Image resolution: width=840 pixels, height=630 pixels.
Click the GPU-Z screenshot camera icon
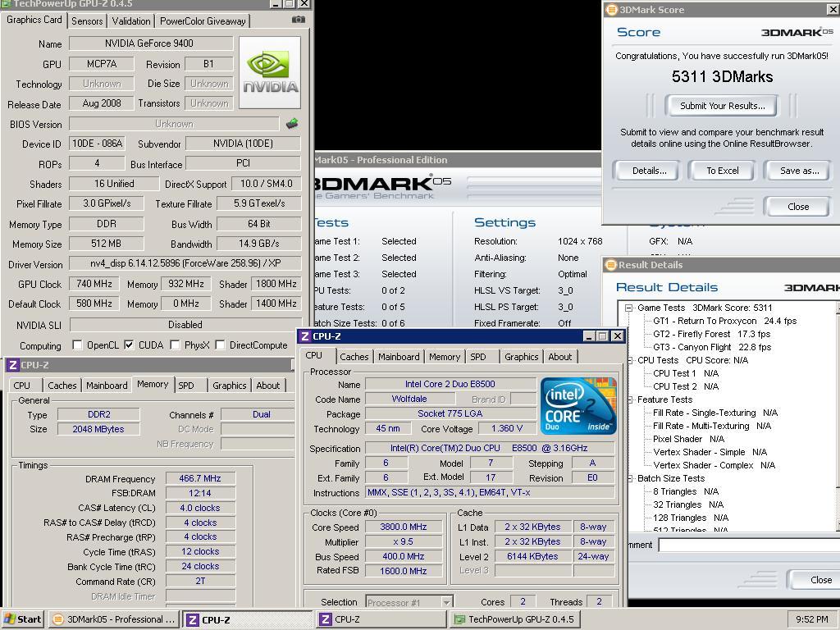pos(299,20)
